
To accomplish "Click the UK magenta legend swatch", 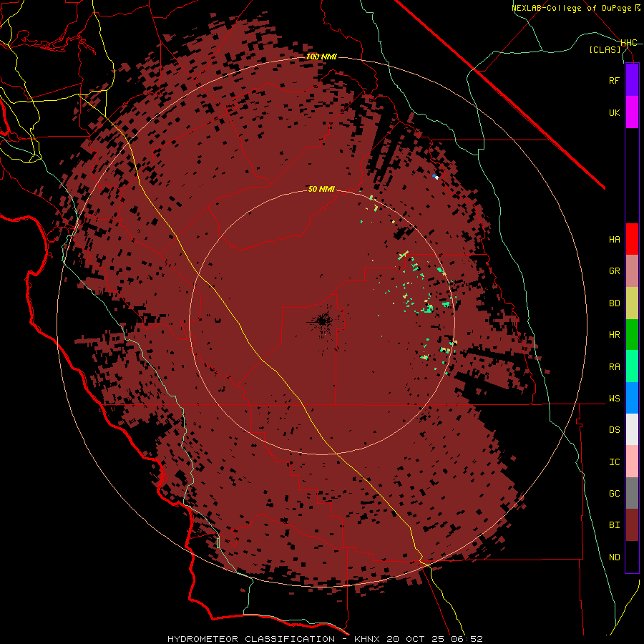I will click(x=632, y=112).
